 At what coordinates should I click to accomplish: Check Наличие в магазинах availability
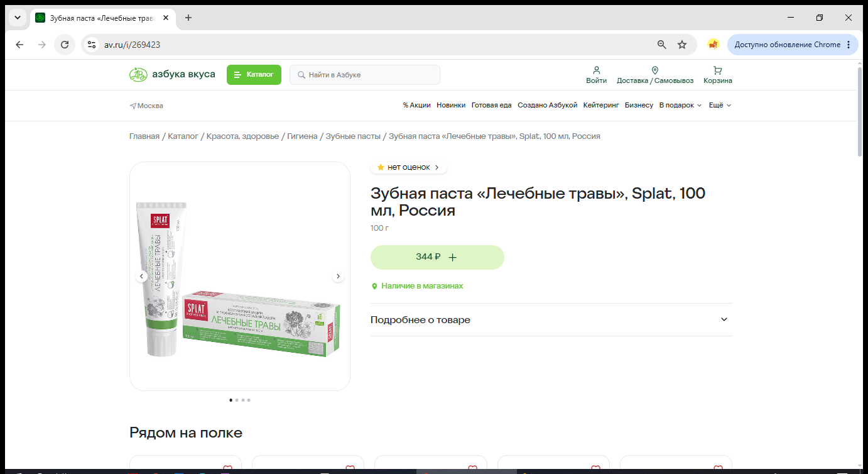[417, 286]
